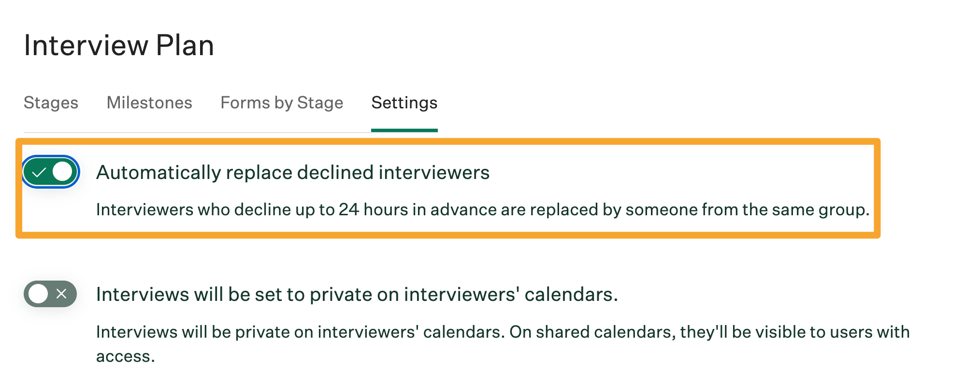Viewport: 980px width, 387px height.
Task: Select the Forms by Stage tab
Action: click(x=281, y=103)
